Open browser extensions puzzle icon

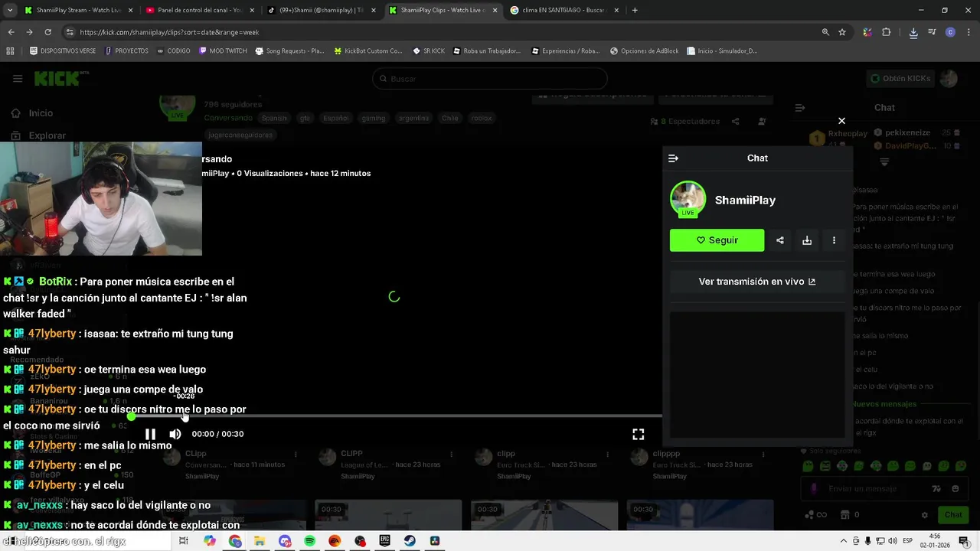pyautogui.click(x=887, y=32)
